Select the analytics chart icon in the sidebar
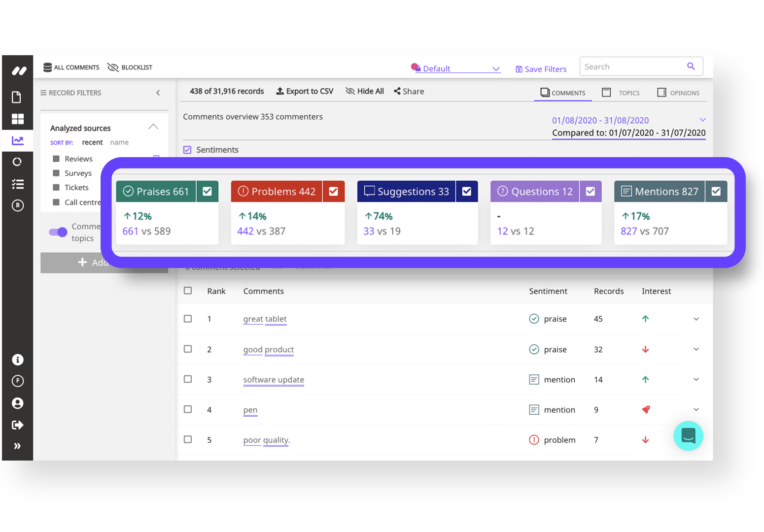Image resolution: width=764 pixels, height=532 pixels. pyautogui.click(x=17, y=140)
